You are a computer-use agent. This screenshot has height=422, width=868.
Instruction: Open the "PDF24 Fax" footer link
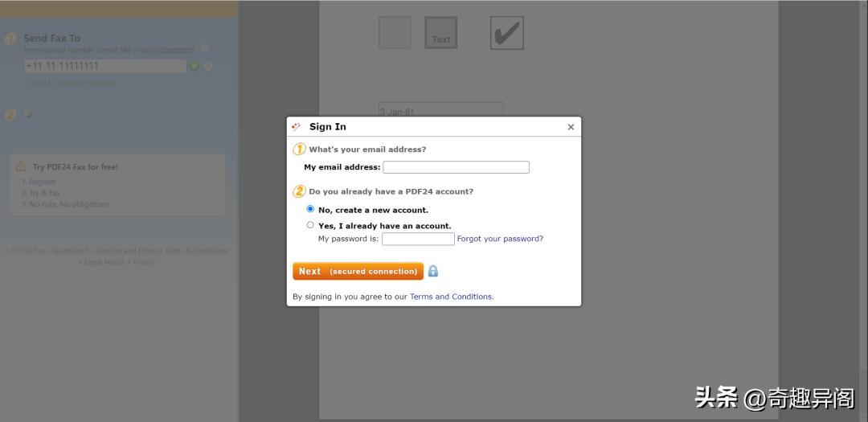(x=26, y=251)
